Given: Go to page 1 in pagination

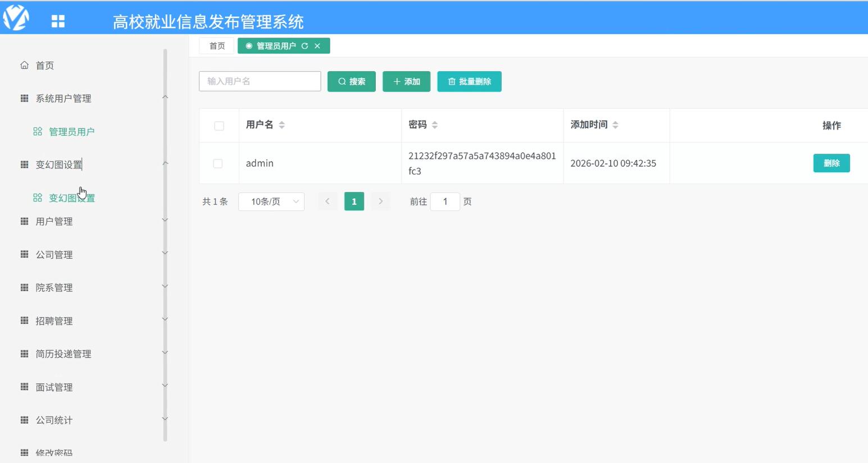Looking at the screenshot, I should coord(354,201).
